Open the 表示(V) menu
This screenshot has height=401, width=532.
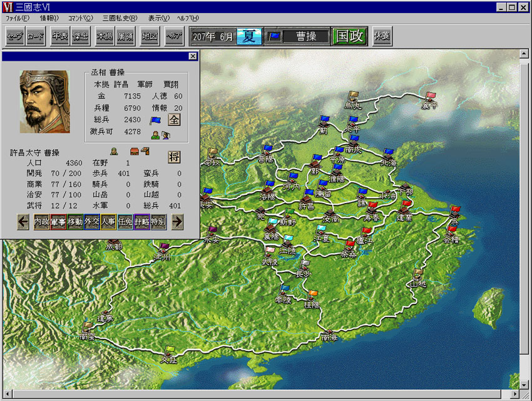coord(156,18)
